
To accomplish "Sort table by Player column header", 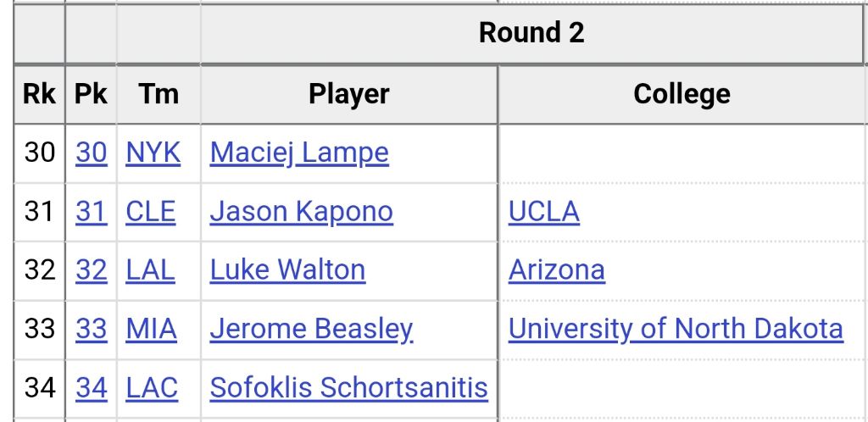I will 348,94.
